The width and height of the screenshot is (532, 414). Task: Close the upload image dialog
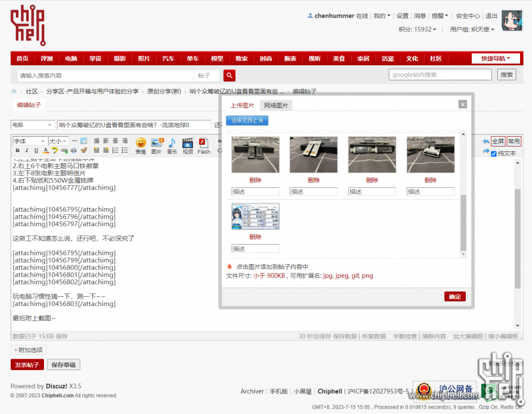click(x=463, y=104)
